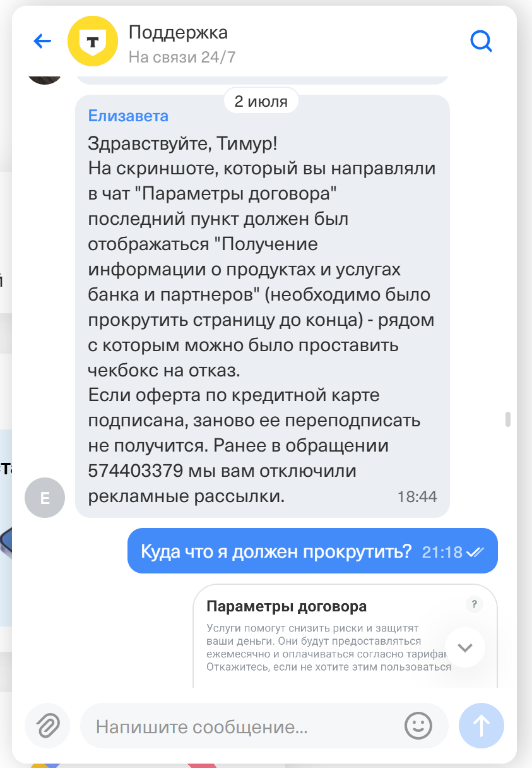Click the question mark in Параметры договора card
Screen dimensions: 532x768
pos(474,604)
